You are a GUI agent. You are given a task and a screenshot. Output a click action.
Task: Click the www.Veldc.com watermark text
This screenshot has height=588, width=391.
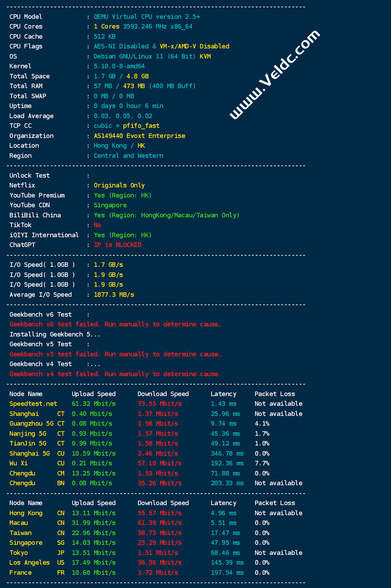coord(275,75)
